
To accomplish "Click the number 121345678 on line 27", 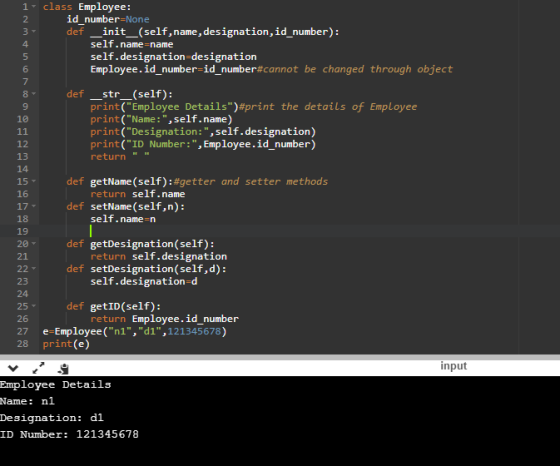I will tap(194, 331).
